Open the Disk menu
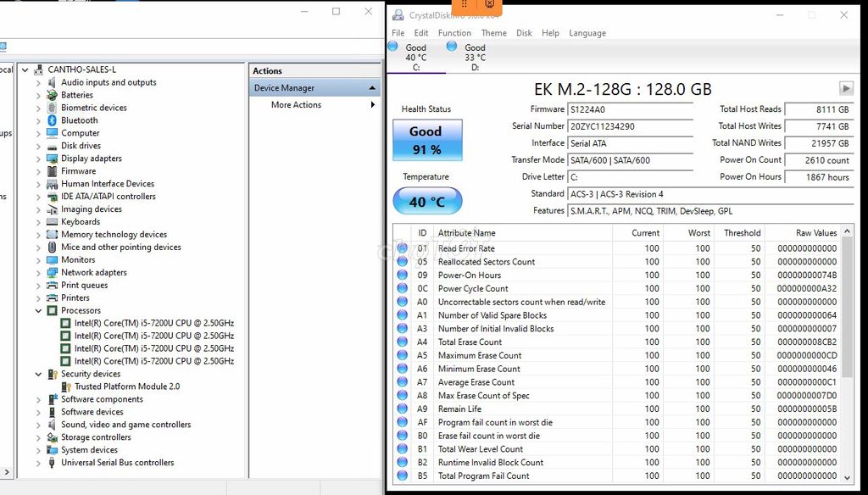The image size is (868, 495). click(x=524, y=33)
